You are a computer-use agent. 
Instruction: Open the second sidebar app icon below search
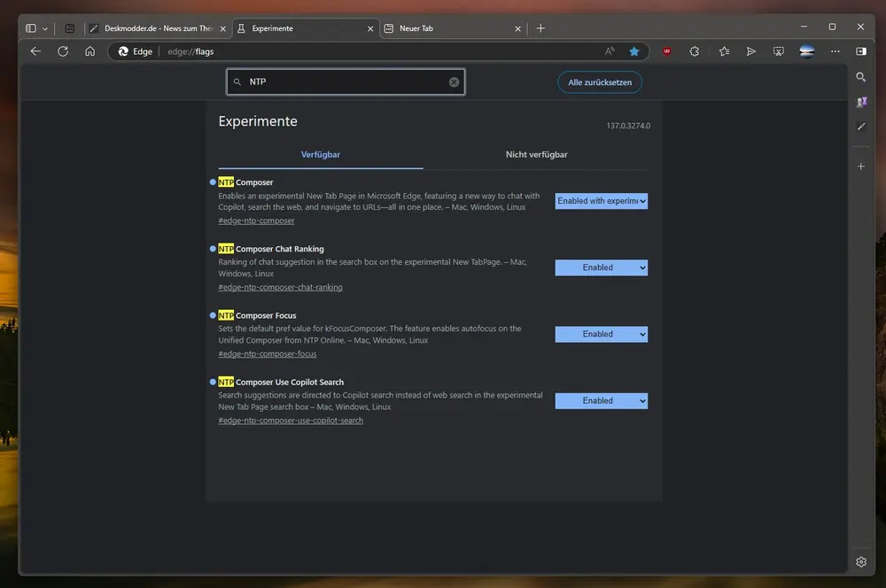[861, 102]
